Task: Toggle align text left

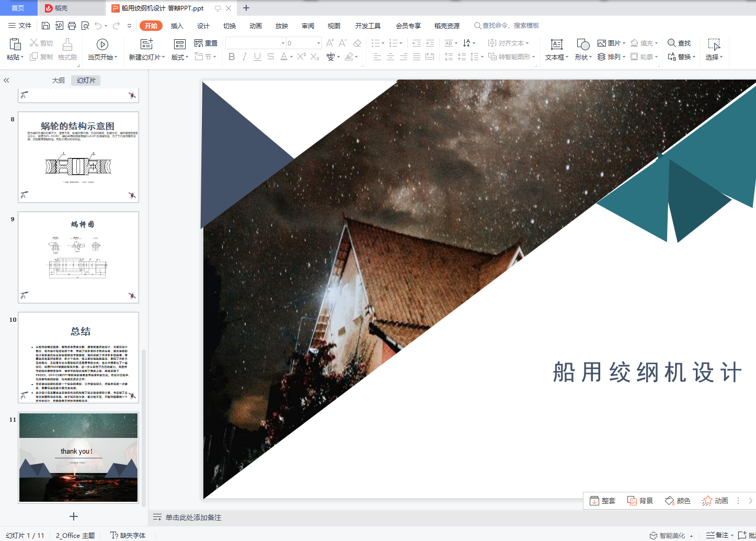Action: pos(377,57)
